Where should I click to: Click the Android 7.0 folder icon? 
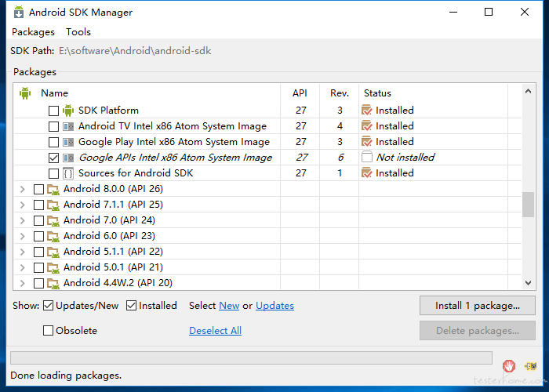pos(53,220)
